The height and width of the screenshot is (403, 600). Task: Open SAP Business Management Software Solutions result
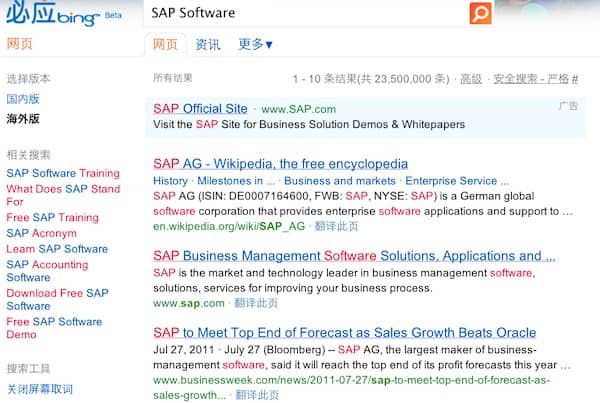[x=354, y=256]
